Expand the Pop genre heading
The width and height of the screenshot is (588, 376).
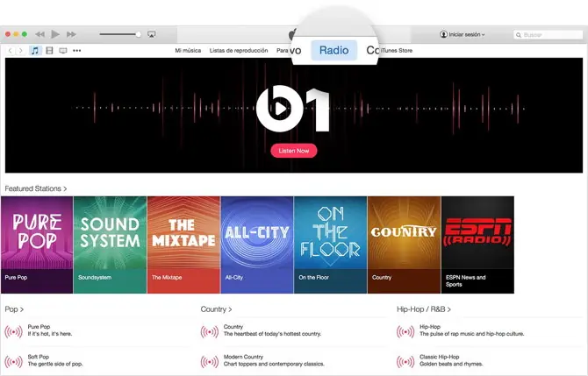click(x=14, y=309)
